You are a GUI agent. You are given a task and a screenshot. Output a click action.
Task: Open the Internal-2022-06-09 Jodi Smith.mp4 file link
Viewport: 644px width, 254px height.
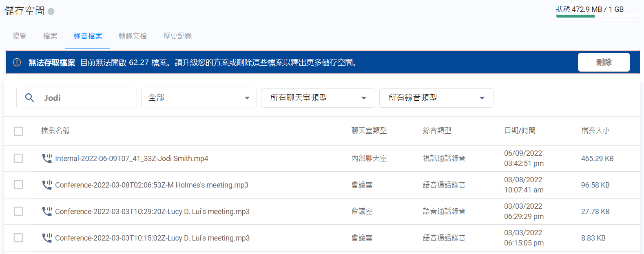pyautogui.click(x=131, y=159)
